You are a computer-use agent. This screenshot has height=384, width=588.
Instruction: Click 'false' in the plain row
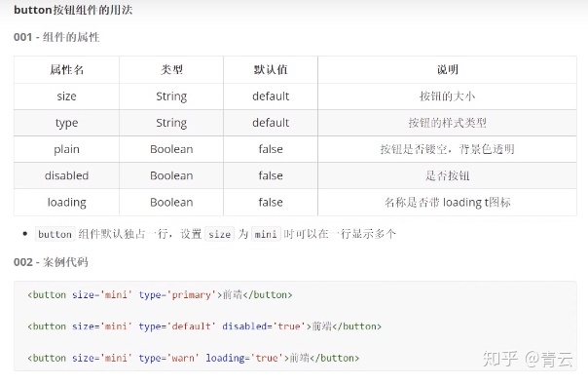tap(271, 149)
